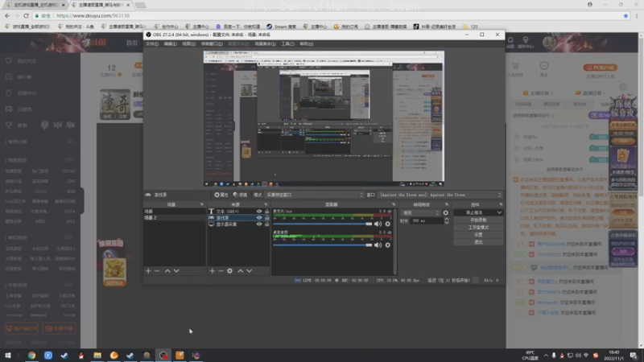This screenshot has height=362, width=644.
Task: Click the audio mixer vertical scrollbar
Action: coord(395,241)
